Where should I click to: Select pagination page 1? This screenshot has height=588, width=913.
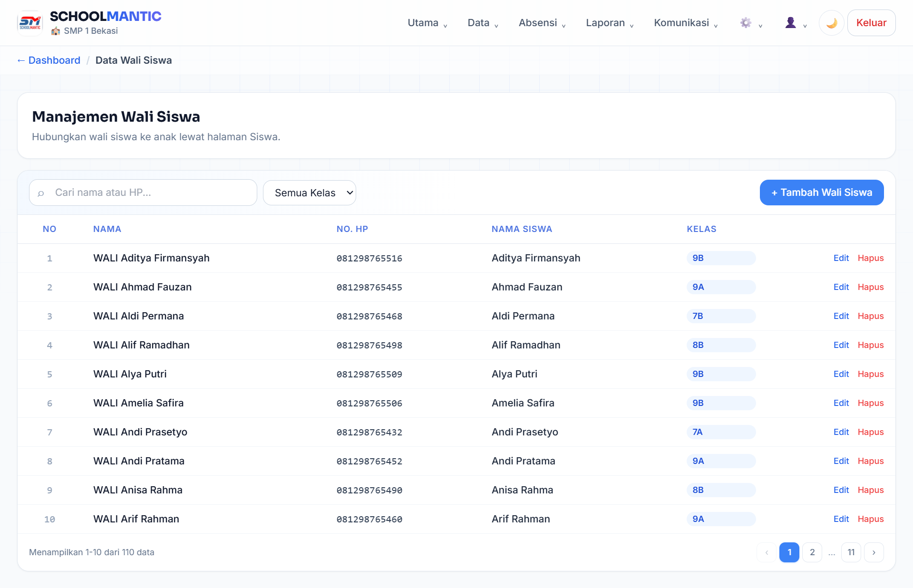point(789,552)
